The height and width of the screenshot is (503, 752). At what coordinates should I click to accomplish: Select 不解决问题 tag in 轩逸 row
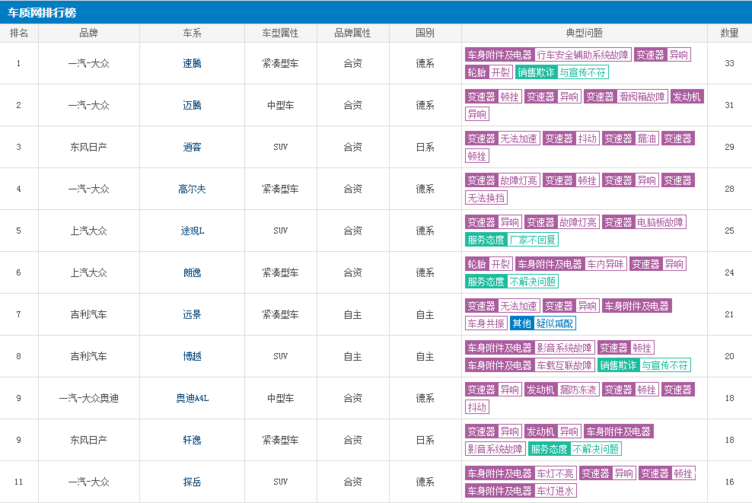click(596, 449)
